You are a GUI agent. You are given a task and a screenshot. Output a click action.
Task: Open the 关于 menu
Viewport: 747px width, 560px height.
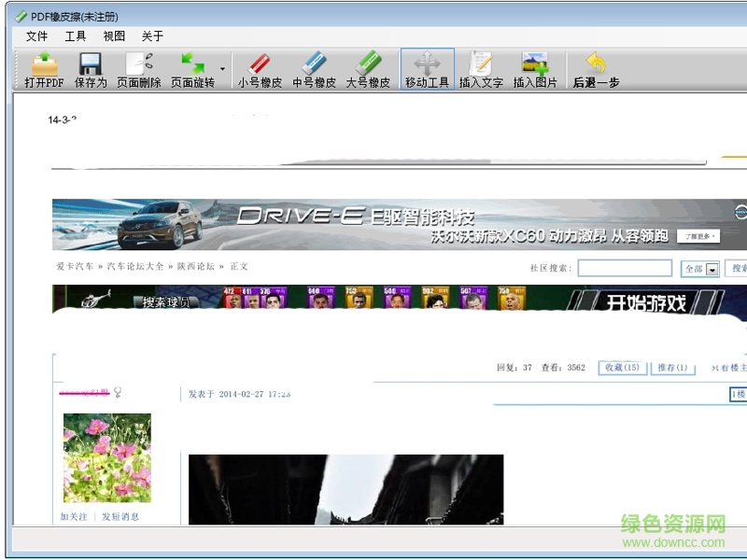click(x=152, y=36)
